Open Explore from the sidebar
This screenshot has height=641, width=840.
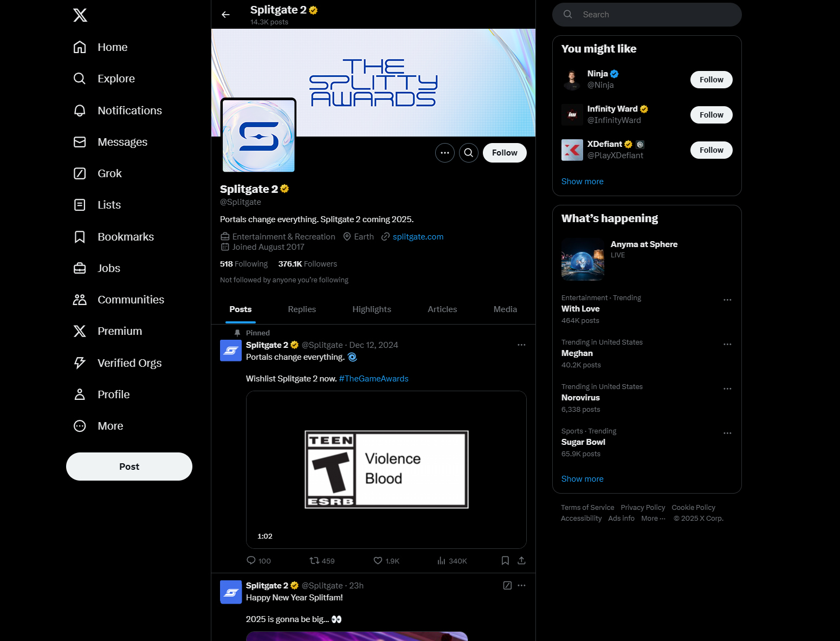(x=104, y=79)
